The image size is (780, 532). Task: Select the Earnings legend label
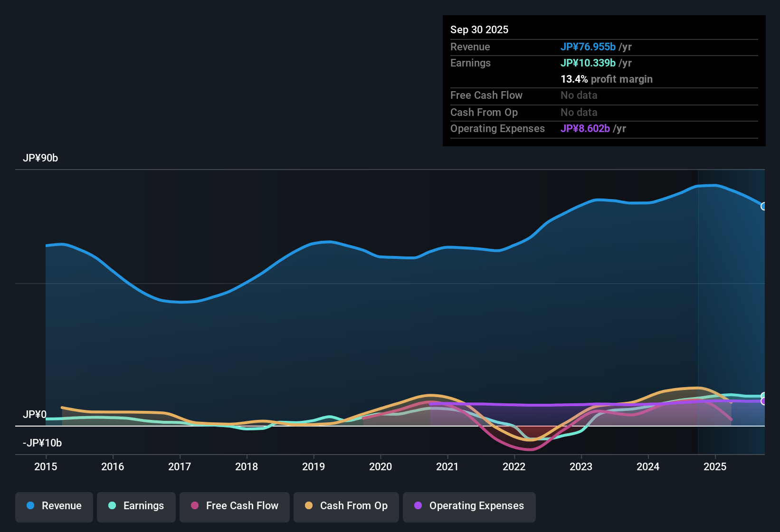(143, 506)
